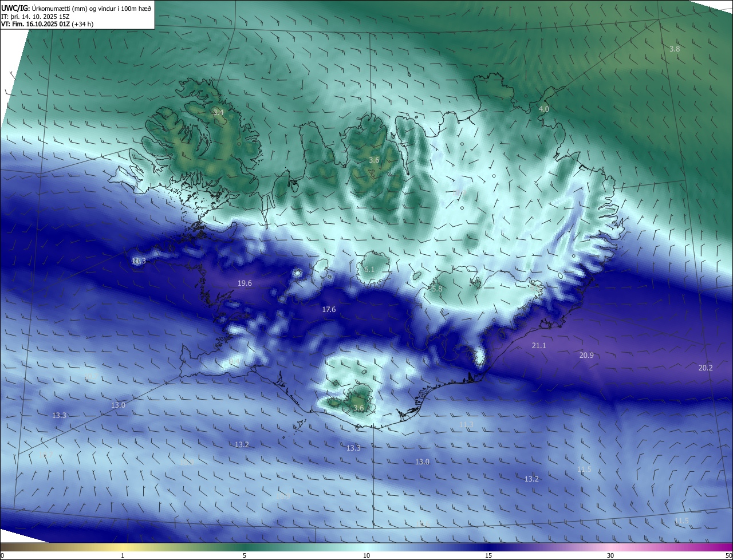Click the 4.0 value label on the map
Image resolution: width=733 pixels, height=560 pixels.
[544, 109]
